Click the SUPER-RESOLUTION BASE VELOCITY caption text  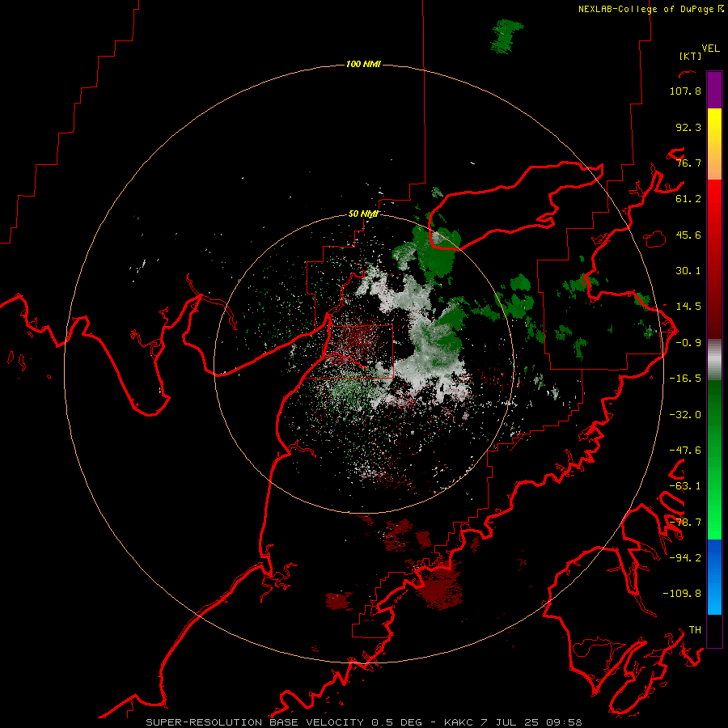(x=255, y=722)
